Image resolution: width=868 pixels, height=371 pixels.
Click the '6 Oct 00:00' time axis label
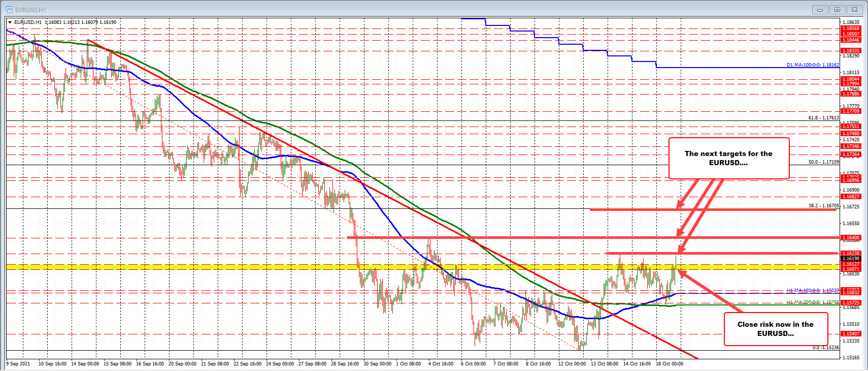[473, 364]
